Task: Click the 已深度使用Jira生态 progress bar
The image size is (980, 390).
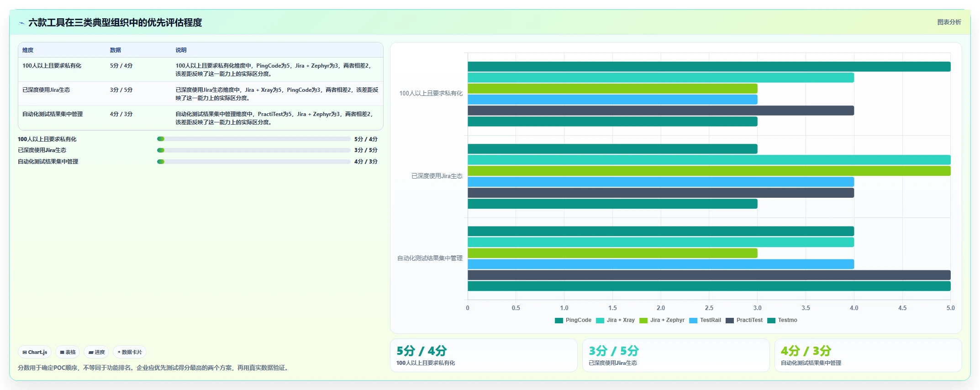Action: point(253,150)
